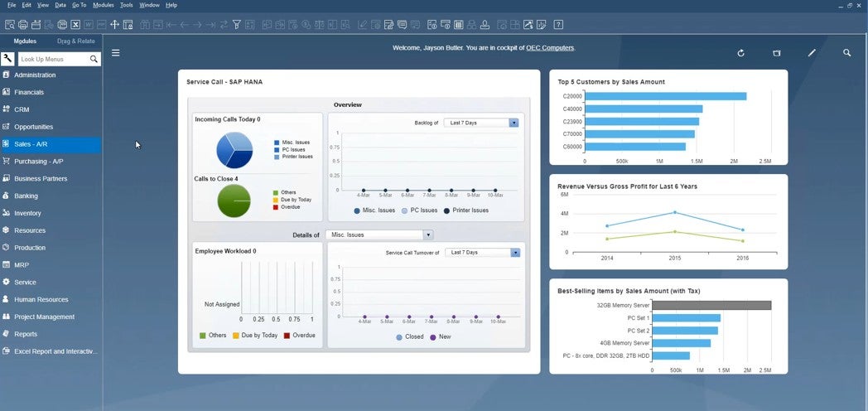Toggle the New series in turnover legend
The image size is (868, 411).
[439, 337]
